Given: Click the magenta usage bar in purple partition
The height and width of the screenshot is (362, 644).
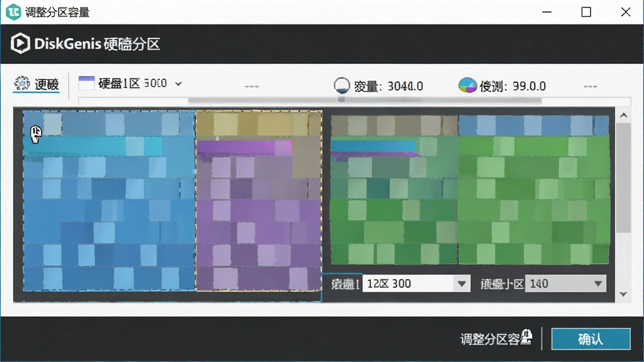Looking at the screenshot, I should 244,148.
